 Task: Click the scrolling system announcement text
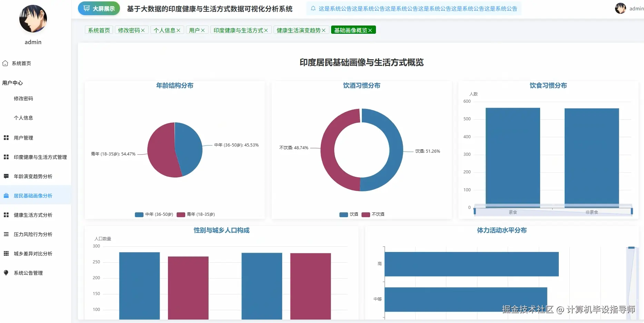coord(418,9)
